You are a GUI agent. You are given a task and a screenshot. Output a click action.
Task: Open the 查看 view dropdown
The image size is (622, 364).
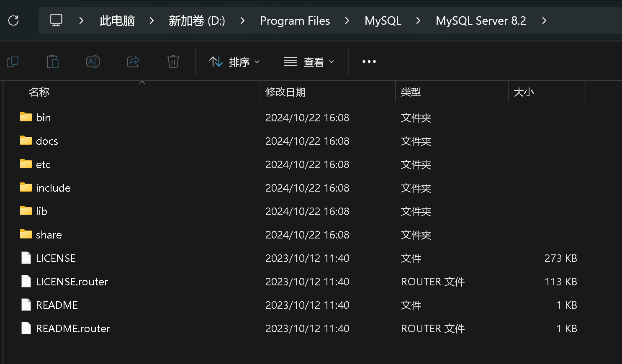tap(309, 62)
